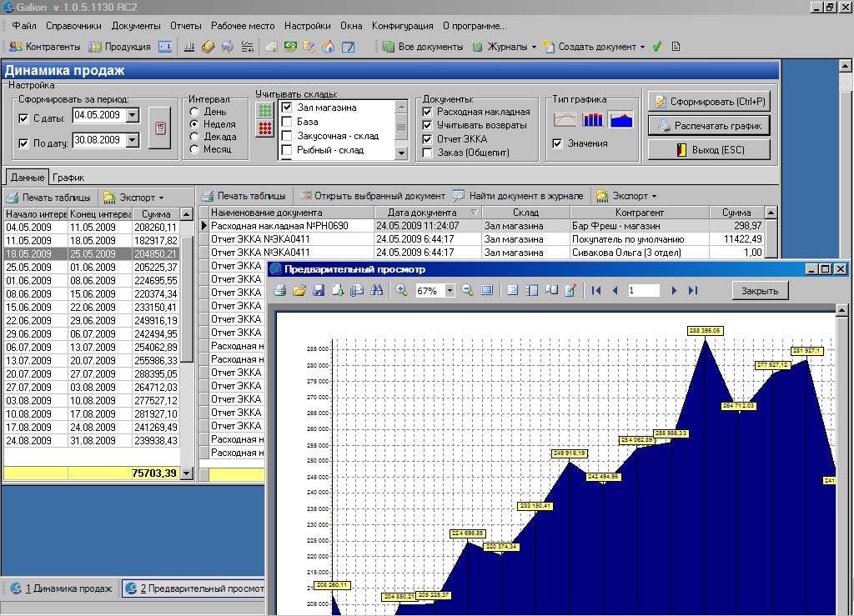
Task: Open the 67% zoom dropdown in preview
Action: pyautogui.click(x=450, y=291)
